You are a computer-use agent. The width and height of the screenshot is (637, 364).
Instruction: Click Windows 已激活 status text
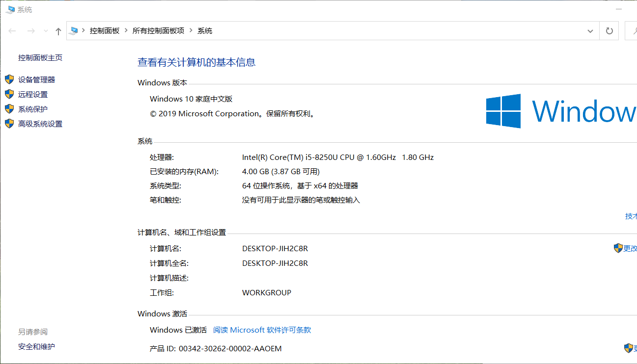[178, 330]
